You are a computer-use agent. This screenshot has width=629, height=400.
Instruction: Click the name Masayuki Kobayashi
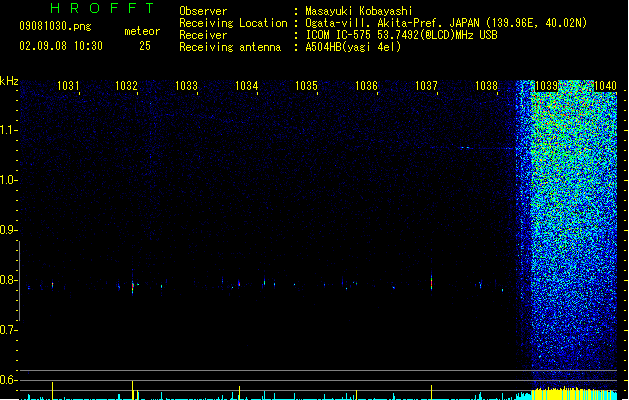coord(359,11)
